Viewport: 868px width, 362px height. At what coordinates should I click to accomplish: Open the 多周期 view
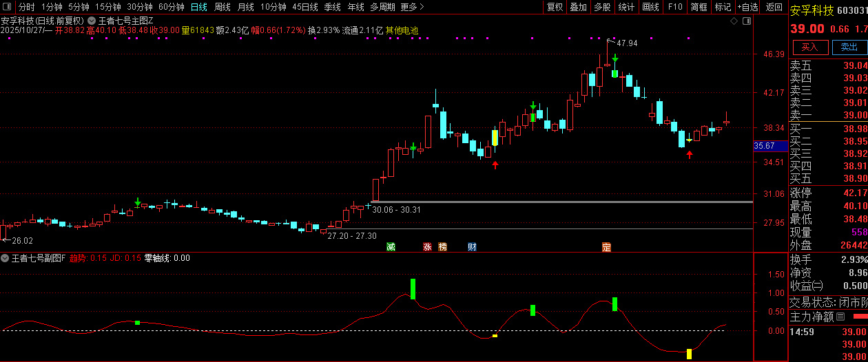click(x=382, y=7)
